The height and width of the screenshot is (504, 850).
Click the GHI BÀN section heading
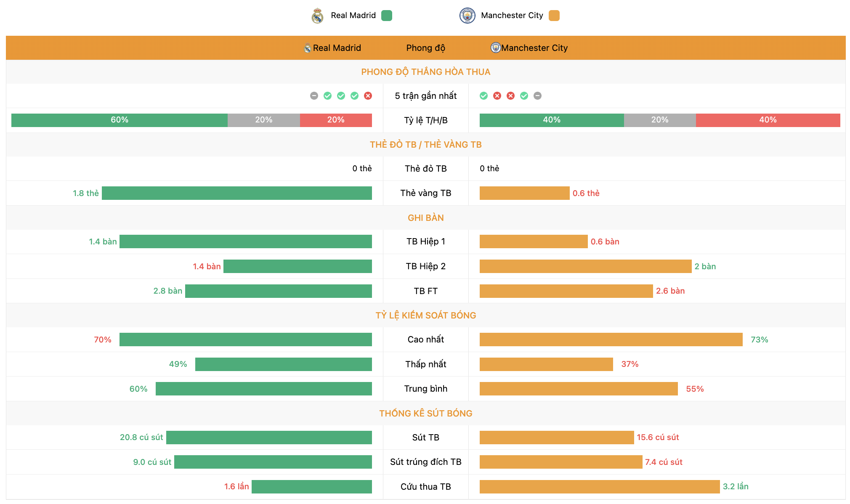click(425, 218)
